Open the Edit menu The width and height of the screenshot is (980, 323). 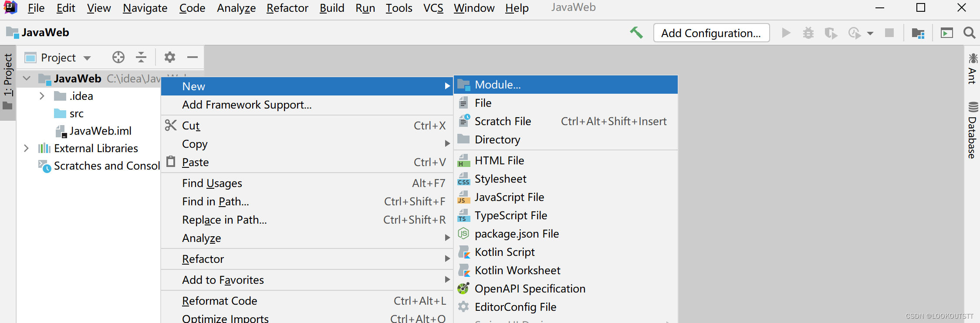66,8
